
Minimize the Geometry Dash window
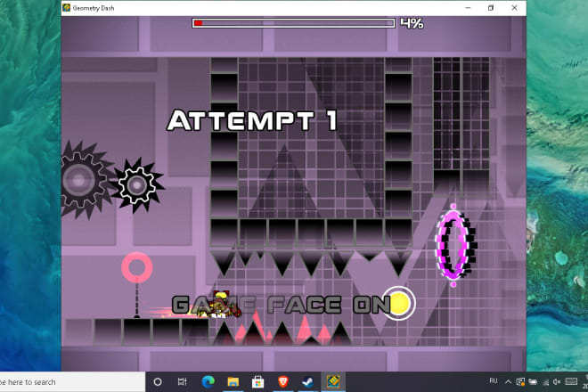click(x=468, y=8)
